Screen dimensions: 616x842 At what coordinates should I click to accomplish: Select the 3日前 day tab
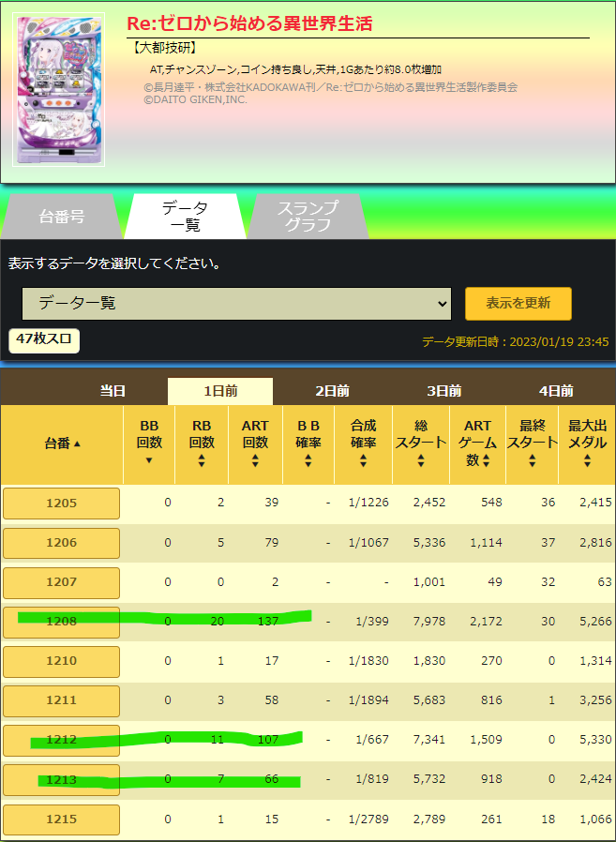pos(444,392)
